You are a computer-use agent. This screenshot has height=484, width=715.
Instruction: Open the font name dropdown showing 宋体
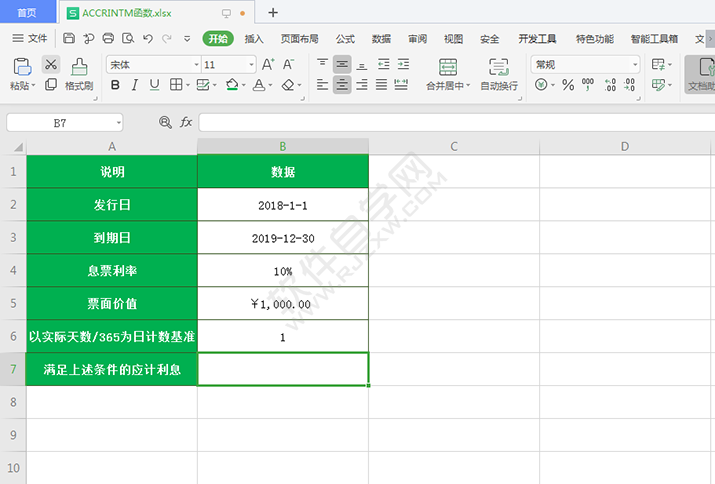click(x=149, y=64)
